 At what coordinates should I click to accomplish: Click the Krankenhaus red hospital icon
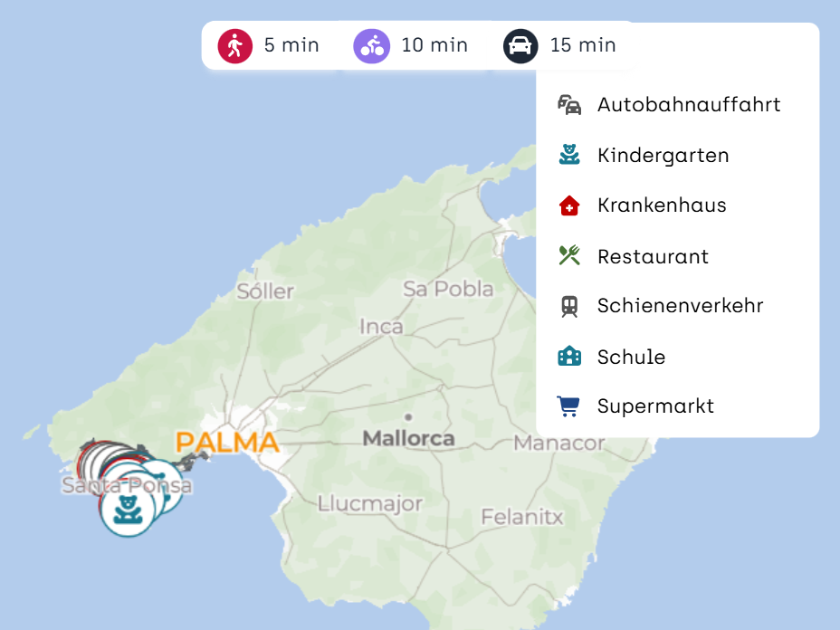click(x=569, y=205)
